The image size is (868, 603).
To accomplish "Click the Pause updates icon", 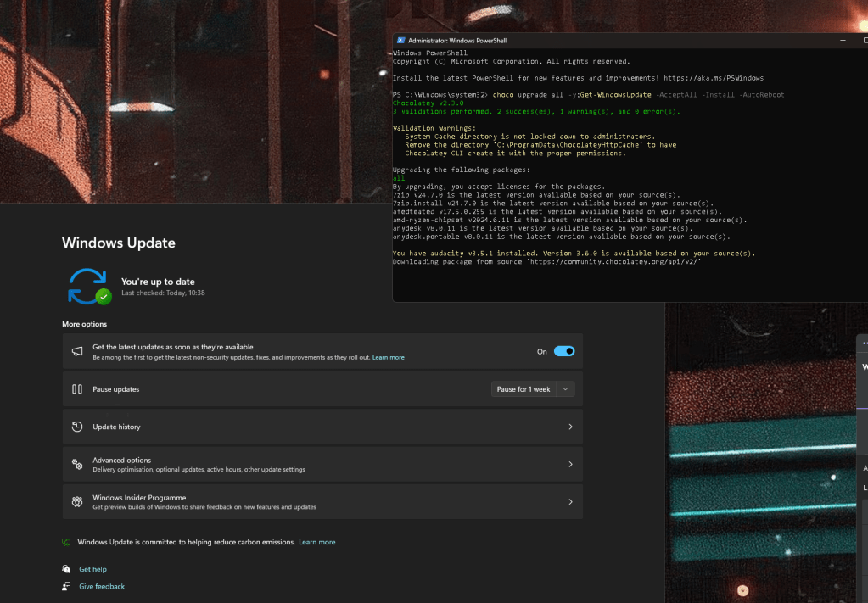I will coord(77,389).
